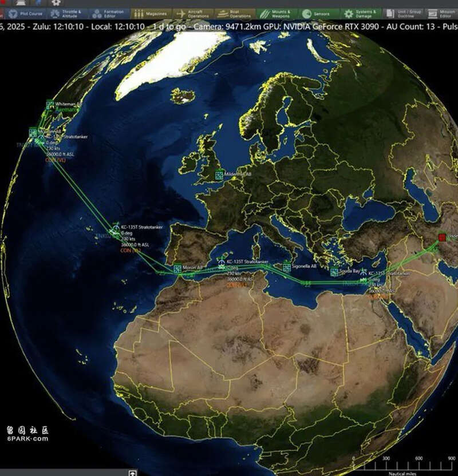The image size is (458, 476).
Task: Select the Whiteman AB airbase icon
Action: click(x=50, y=105)
